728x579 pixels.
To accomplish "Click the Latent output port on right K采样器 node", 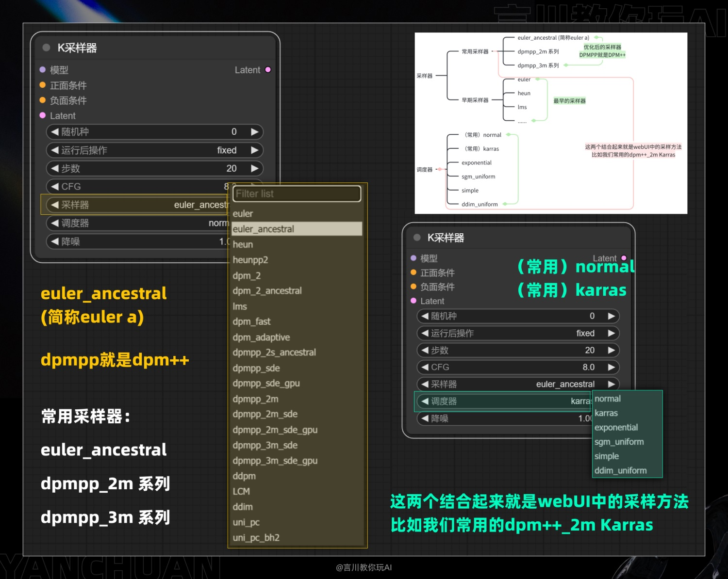I will click(624, 258).
